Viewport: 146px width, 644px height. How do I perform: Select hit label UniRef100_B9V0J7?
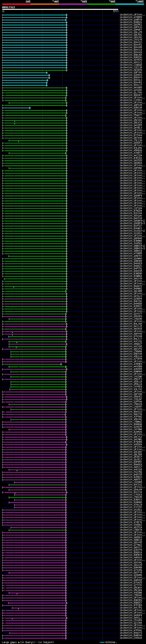click(131, 85)
